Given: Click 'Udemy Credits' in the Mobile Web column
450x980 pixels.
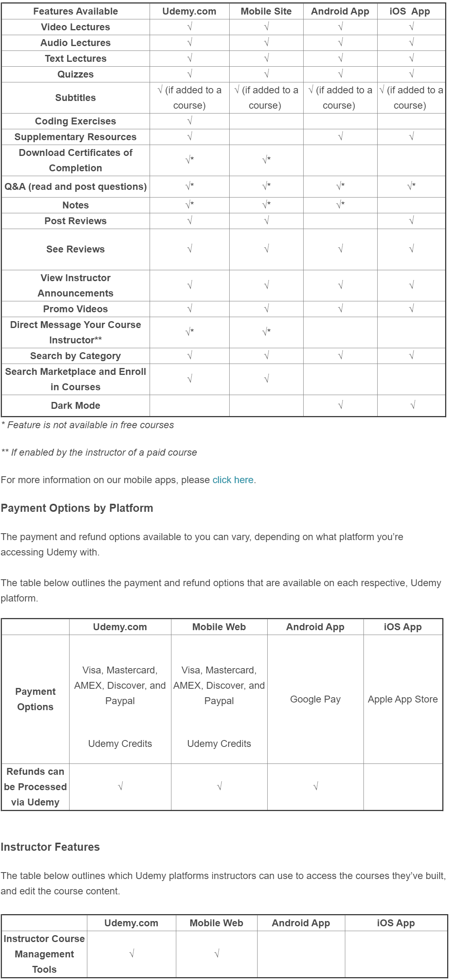Looking at the screenshot, I should [219, 744].
